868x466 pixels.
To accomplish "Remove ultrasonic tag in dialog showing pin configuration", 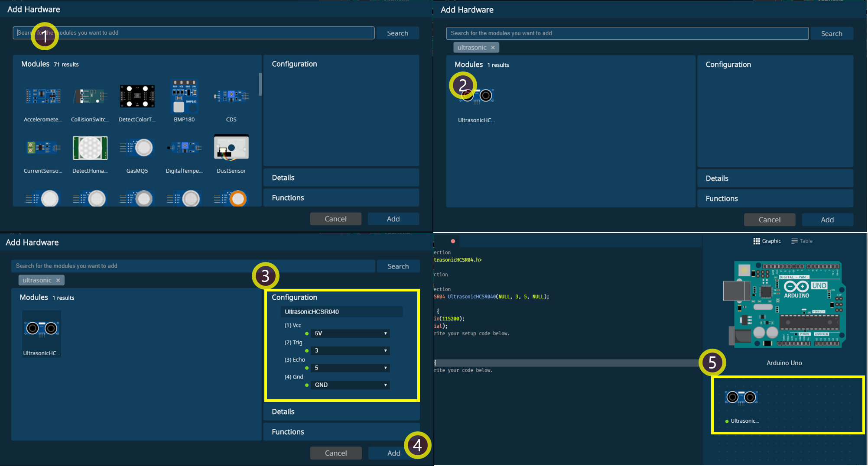I will (x=58, y=280).
